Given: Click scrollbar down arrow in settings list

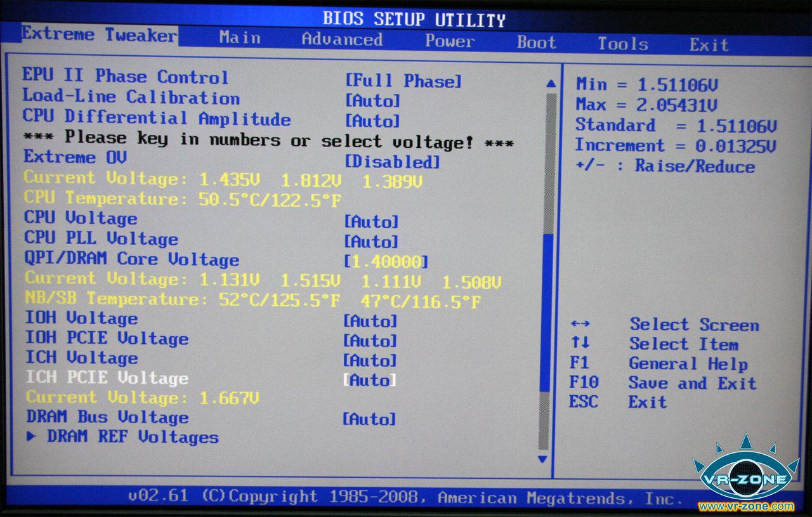Looking at the screenshot, I should click(543, 459).
